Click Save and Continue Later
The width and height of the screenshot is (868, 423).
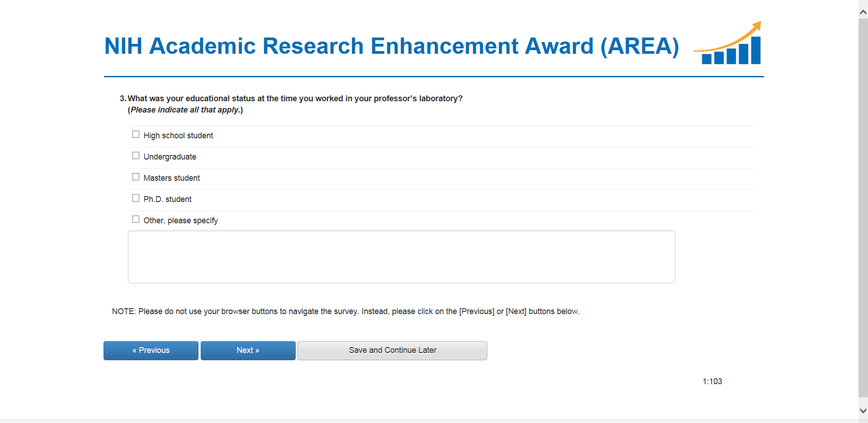(x=392, y=351)
